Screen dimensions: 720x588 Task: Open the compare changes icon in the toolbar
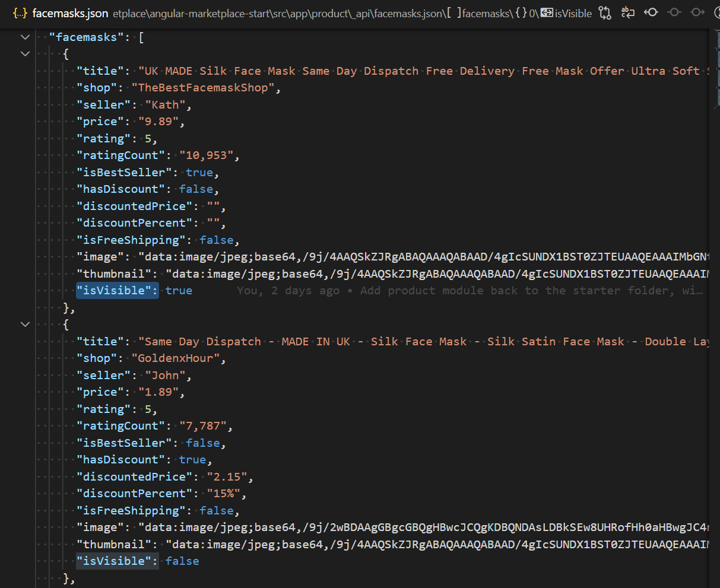(x=604, y=12)
